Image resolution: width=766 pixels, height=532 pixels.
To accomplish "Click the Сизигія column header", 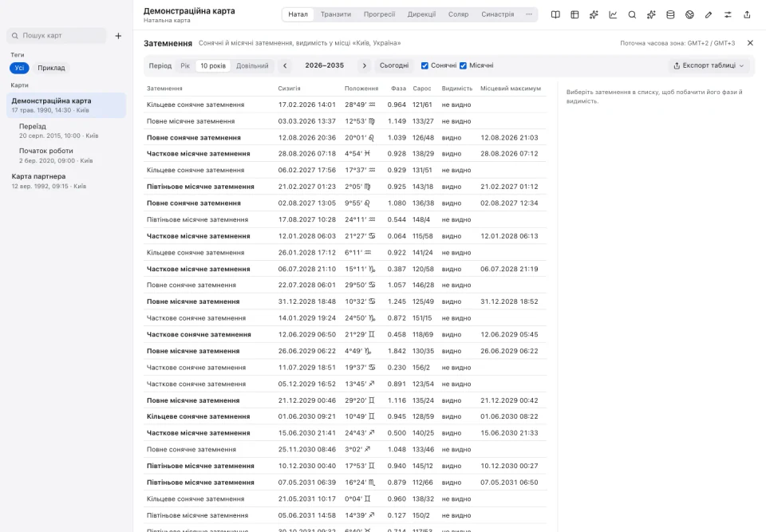I will [x=289, y=89].
